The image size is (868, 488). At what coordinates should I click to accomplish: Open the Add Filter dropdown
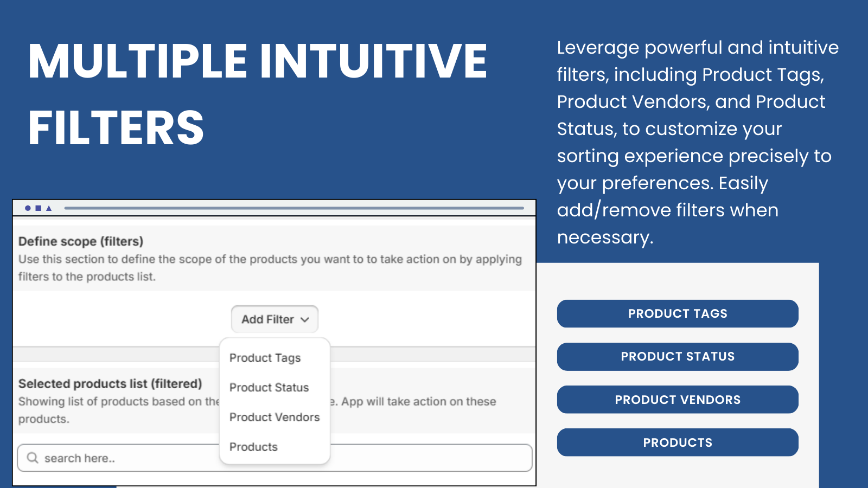[x=275, y=319]
